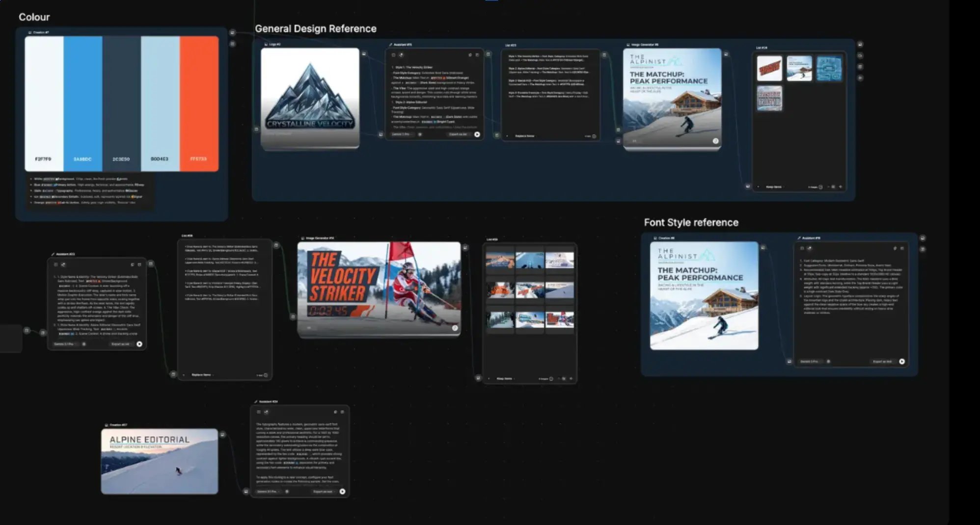Open the model dropdown in Assistant #24
This screenshot has height=525, width=980.
[268, 491]
